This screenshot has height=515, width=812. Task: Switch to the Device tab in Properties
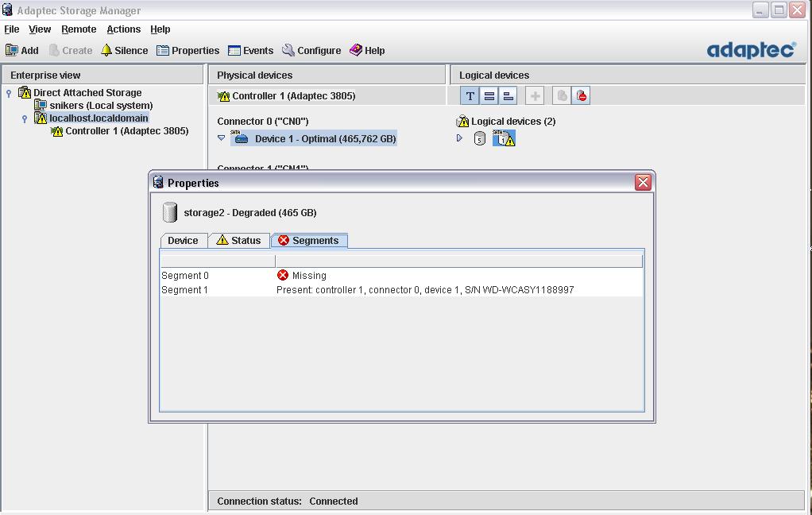pos(183,240)
